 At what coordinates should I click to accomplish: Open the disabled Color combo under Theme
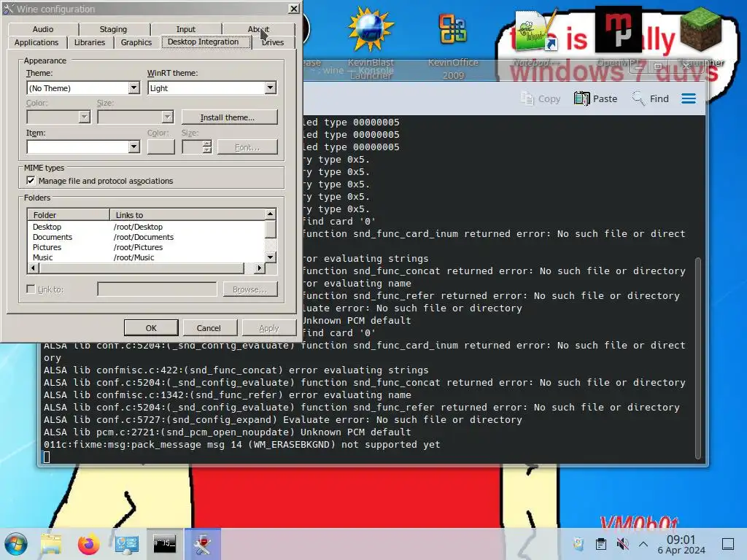[58, 117]
